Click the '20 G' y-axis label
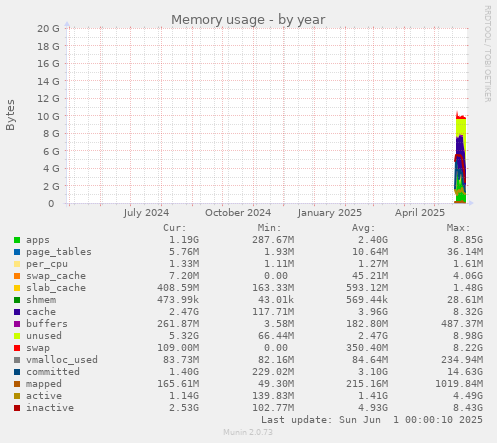The width and height of the screenshot is (497, 443). (48, 29)
